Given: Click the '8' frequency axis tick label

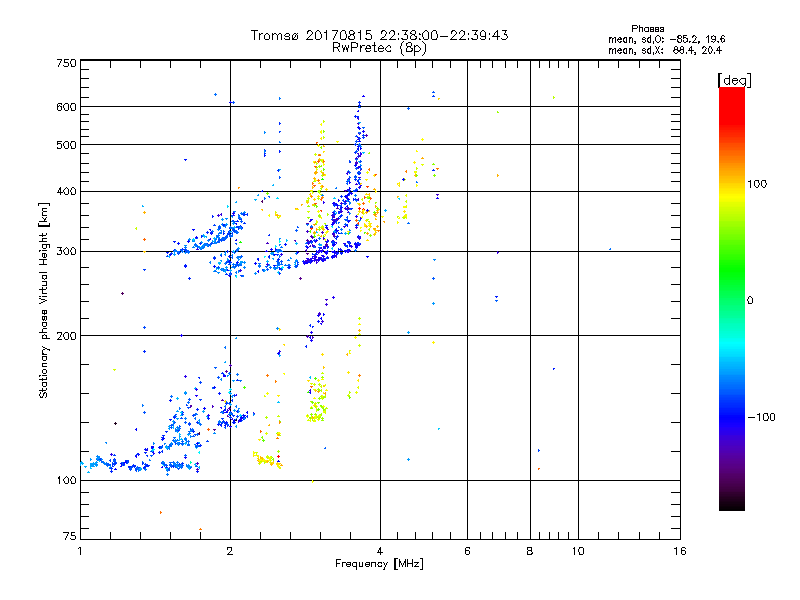Looking at the screenshot, I should point(530,551).
